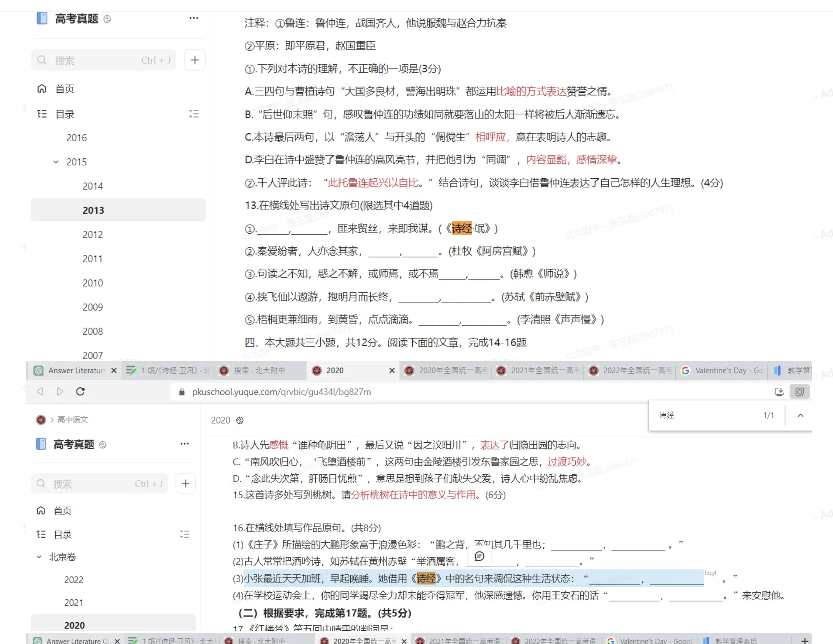Close the 2020 browser tab
The height and width of the screenshot is (644, 833).
tap(392, 370)
